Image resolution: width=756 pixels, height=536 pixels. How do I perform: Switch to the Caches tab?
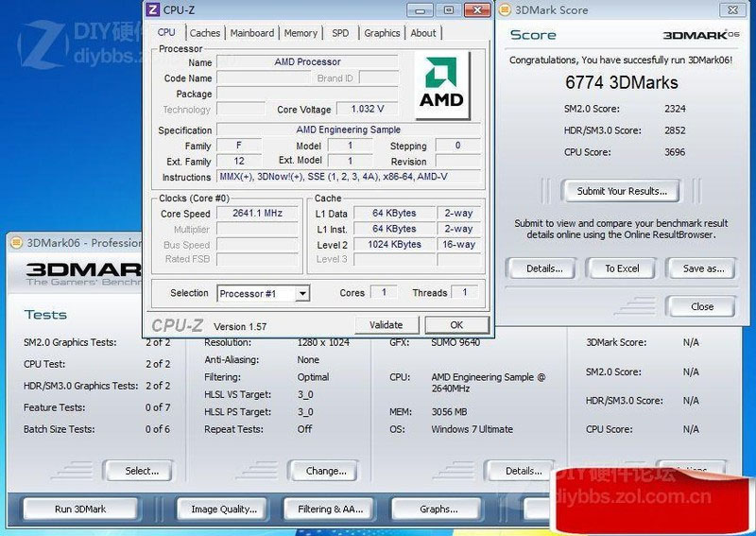205,33
